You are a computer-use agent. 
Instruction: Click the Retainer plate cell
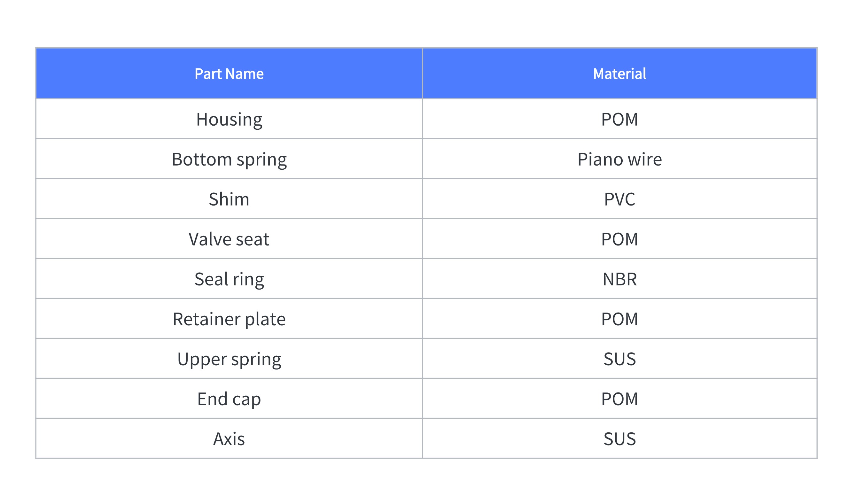(x=229, y=319)
